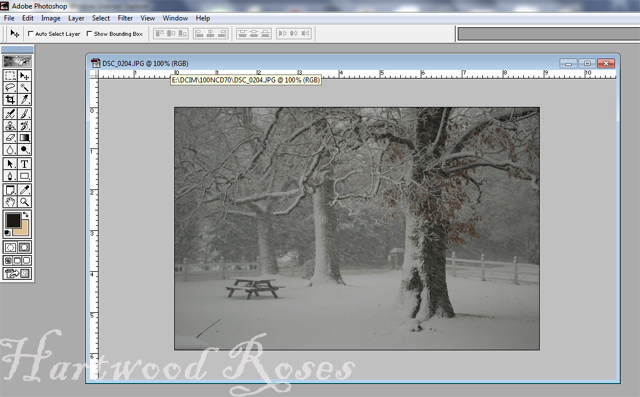Click the Distribute top edges button
Viewport: 640px width, 397px height.
click(x=242, y=33)
